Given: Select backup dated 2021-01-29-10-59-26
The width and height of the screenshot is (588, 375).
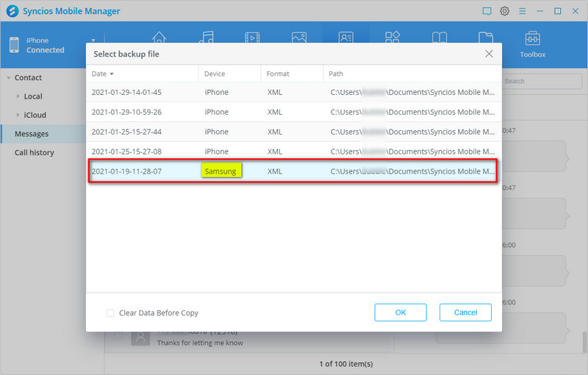Looking at the screenshot, I should coord(294,112).
